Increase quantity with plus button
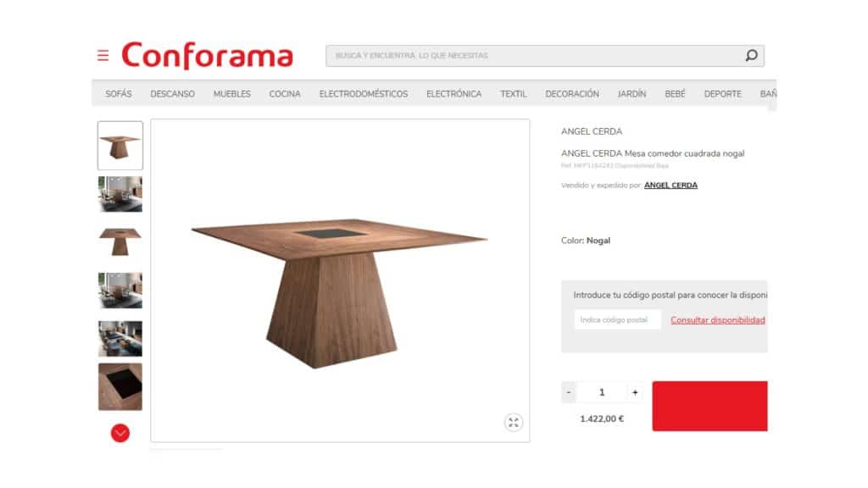This screenshot has width=868, height=488. point(635,392)
